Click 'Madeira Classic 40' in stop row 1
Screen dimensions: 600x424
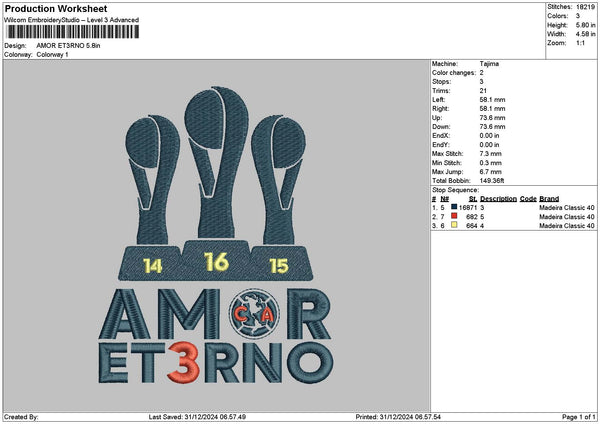point(567,208)
